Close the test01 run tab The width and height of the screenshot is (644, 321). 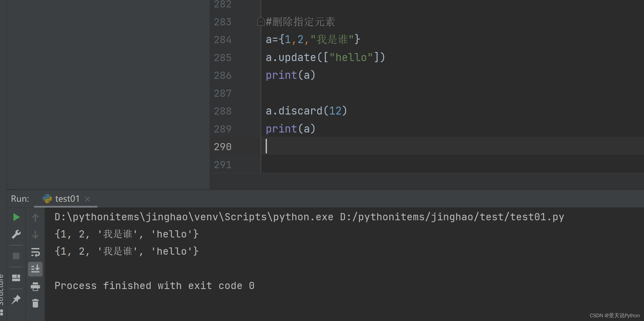(87, 199)
